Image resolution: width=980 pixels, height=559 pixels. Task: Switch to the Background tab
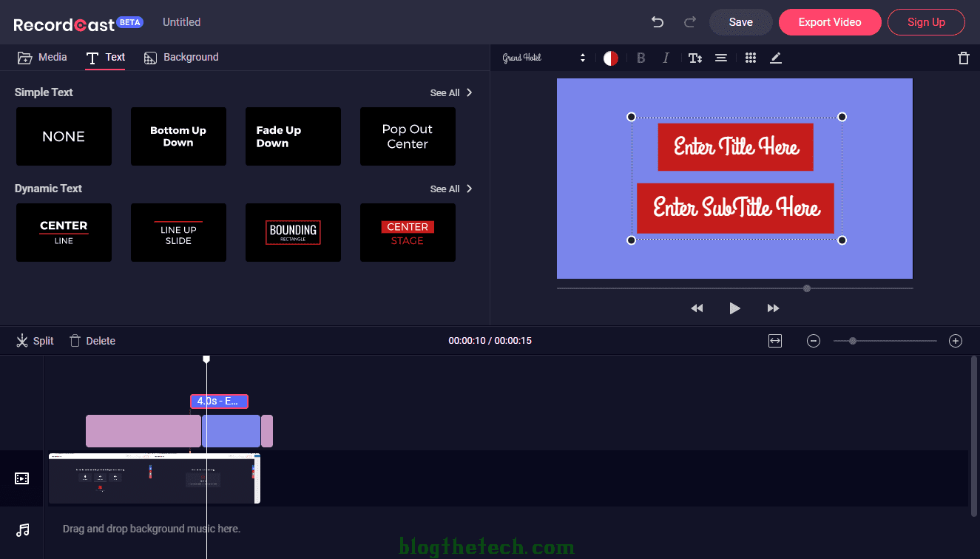tap(181, 58)
